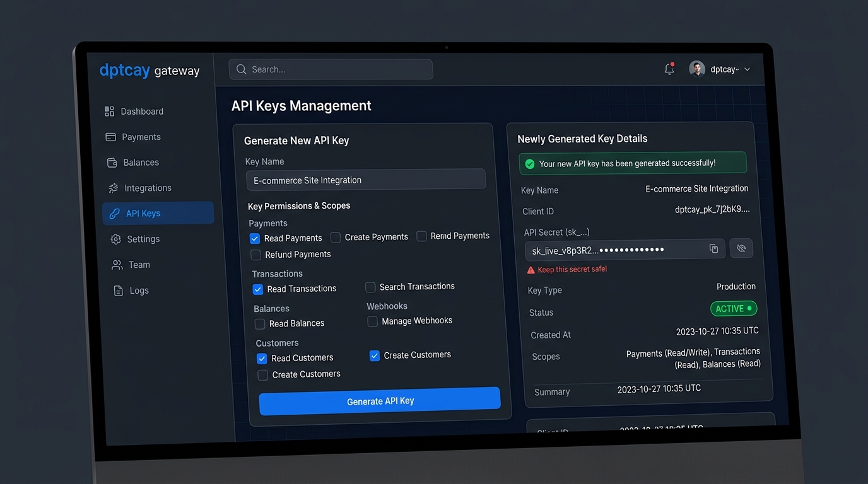Viewport: 868px width, 484px height.
Task: Click the 'Key Permissions & Scopes' label
Action: click(x=299, y=206)
